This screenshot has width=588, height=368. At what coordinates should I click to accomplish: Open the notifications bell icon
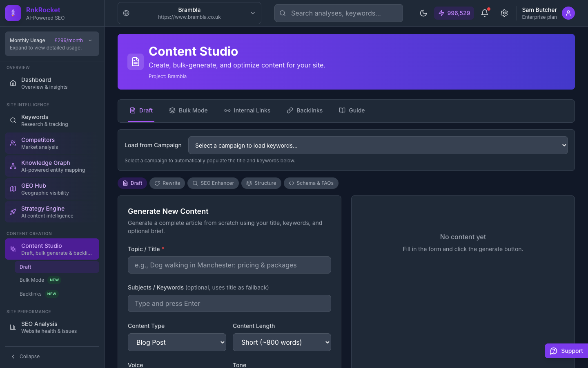click(484, 13)
